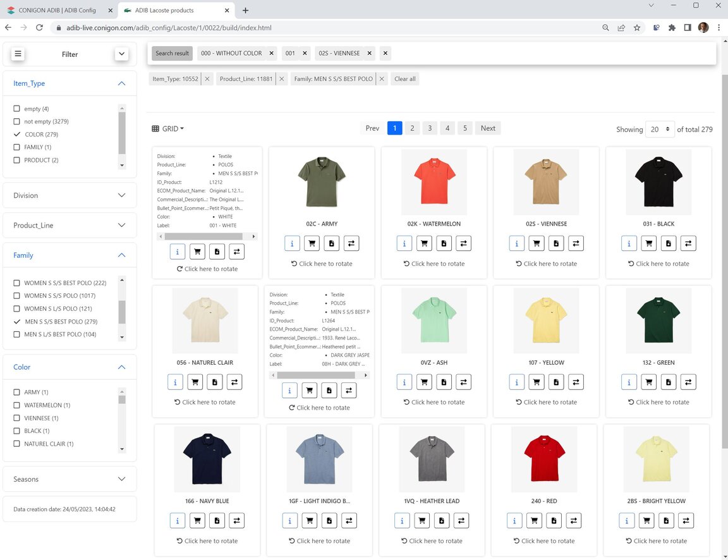Click compare arrows icon for 031 - BLACK
The width and height of the screenshot is (728, 560).
[x=688, y=243]
